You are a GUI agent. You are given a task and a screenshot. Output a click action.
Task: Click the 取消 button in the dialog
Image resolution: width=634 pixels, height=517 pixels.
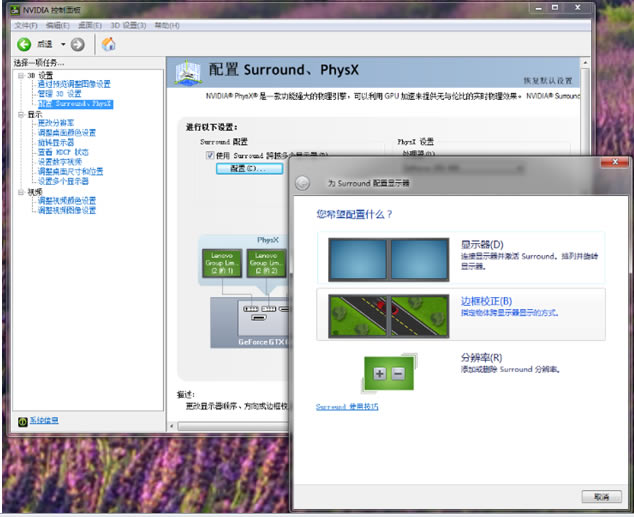click(602, 497)
